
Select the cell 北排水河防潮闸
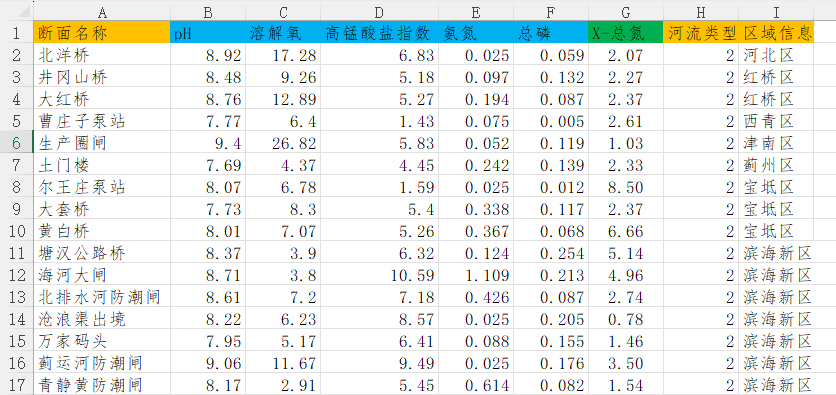coord(102,297)
